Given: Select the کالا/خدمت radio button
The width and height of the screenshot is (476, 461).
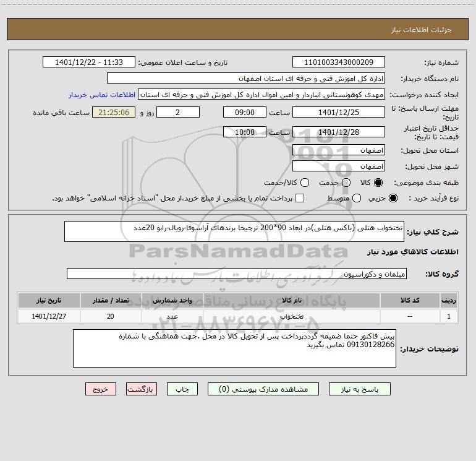Looking at the screenshot, I should (x=305, y=183).
